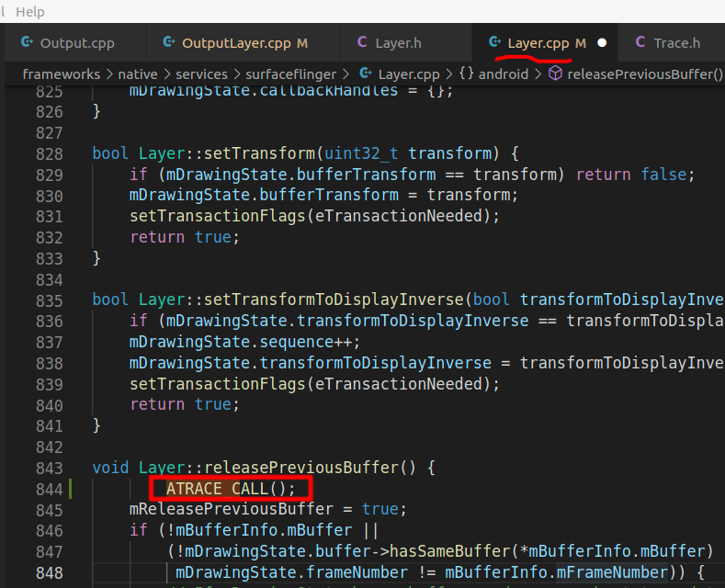Click the namespace braces icon in the breadcrumb
725x588 pixels.
click(x=467, y=73)
